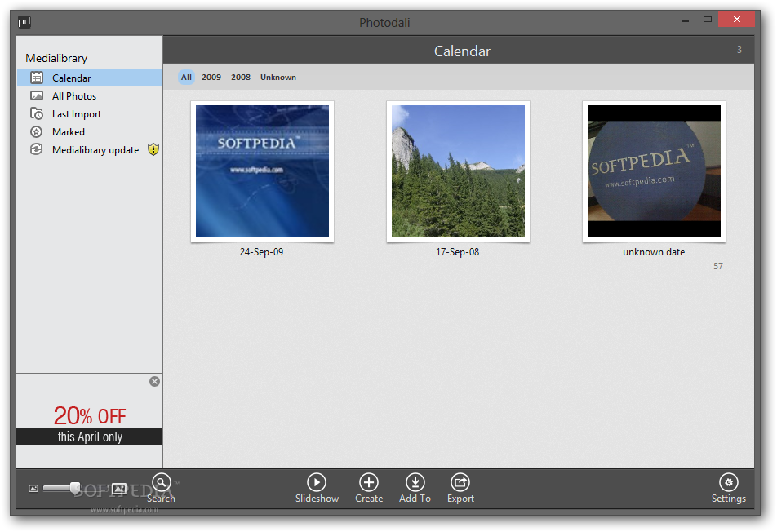Open the unknown date Softpedia thumbnail

coord(654,171)
